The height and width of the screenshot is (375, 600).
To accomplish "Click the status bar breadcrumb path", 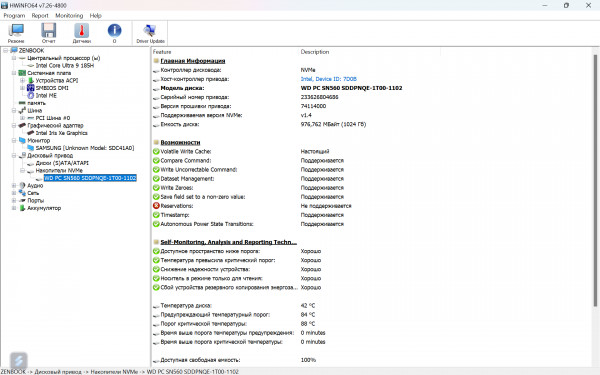I will coord(119,372).
